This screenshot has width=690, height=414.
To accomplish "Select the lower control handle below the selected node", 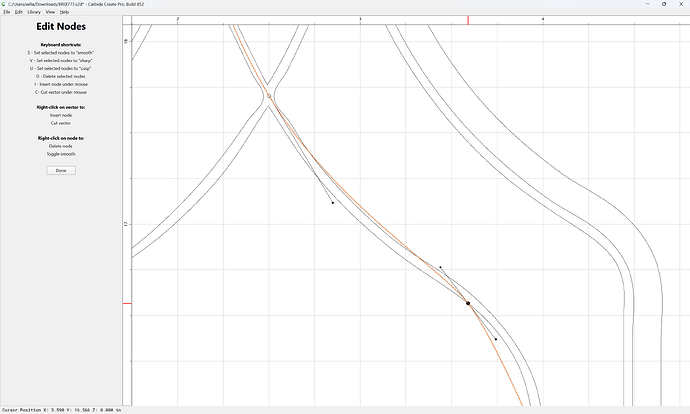I will click(x=496, y=339).
